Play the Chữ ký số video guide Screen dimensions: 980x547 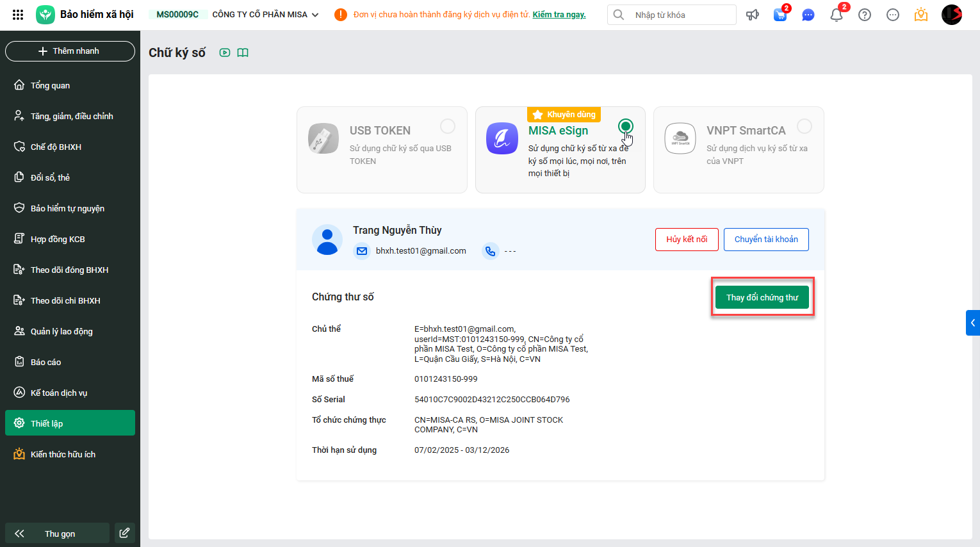coord(225,53)
